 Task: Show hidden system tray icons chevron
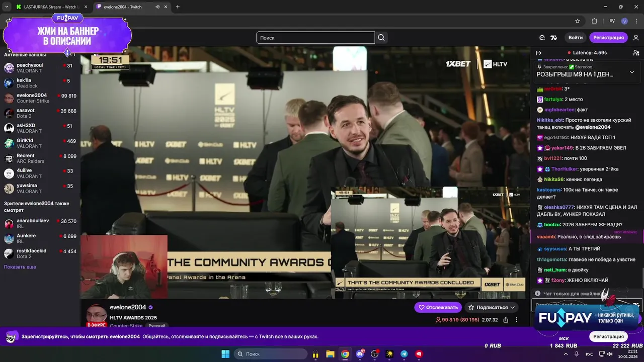[565, 354]
